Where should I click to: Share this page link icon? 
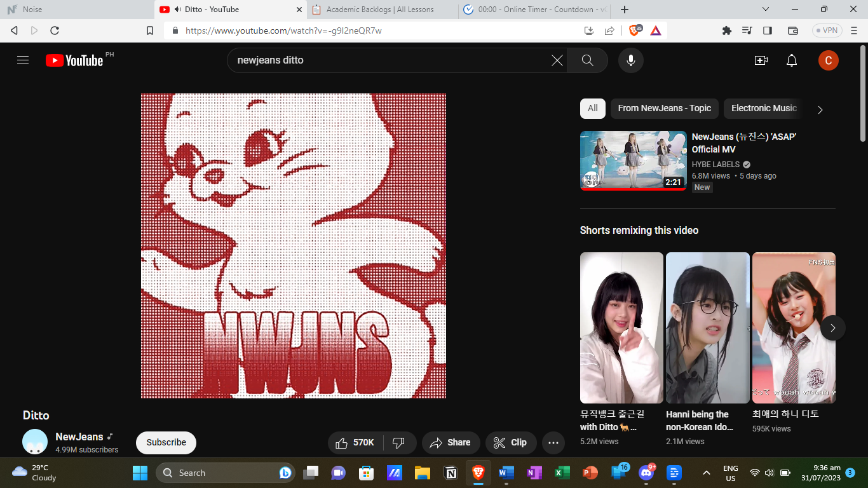609,30
